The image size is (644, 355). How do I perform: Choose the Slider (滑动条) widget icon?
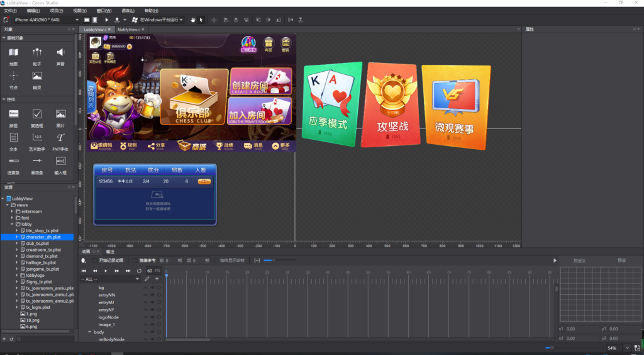click(37, 162)
